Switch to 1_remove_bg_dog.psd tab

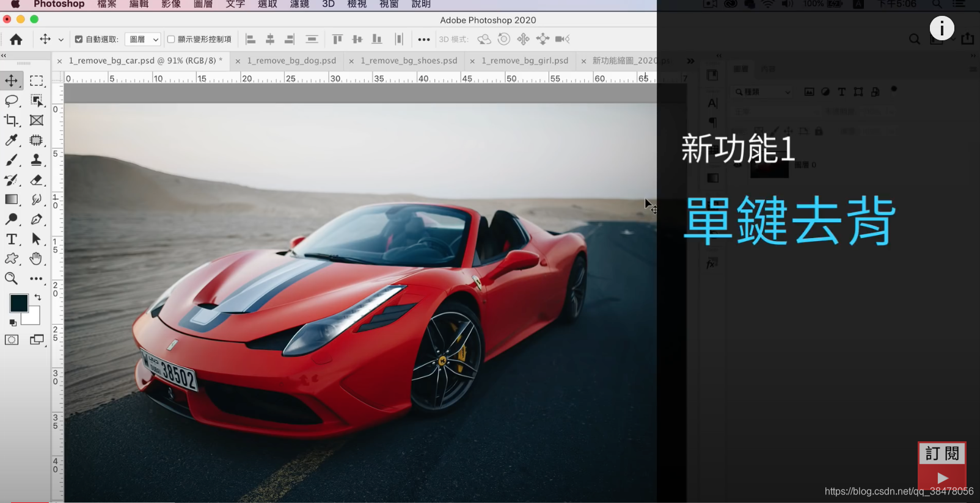[x=291, y=60]
